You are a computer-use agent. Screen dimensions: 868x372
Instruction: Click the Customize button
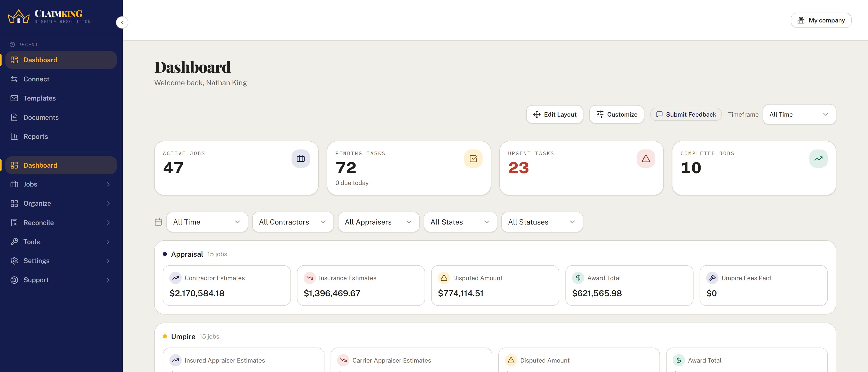click(616, 115)
